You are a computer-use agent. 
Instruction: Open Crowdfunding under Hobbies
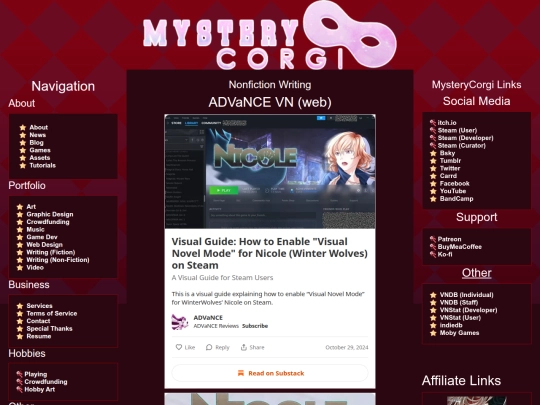coord(46,382)
